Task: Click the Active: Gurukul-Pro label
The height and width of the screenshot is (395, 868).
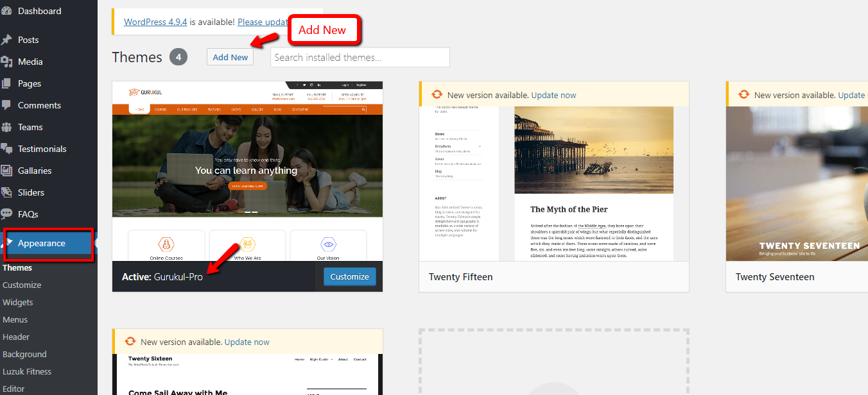Action: (x=162, y=277)
